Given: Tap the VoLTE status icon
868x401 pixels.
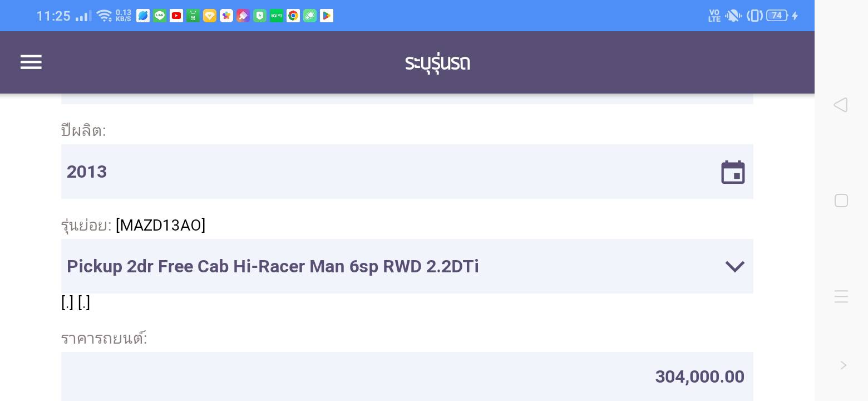Looking at the screenshot, I should tap(714, 16).
